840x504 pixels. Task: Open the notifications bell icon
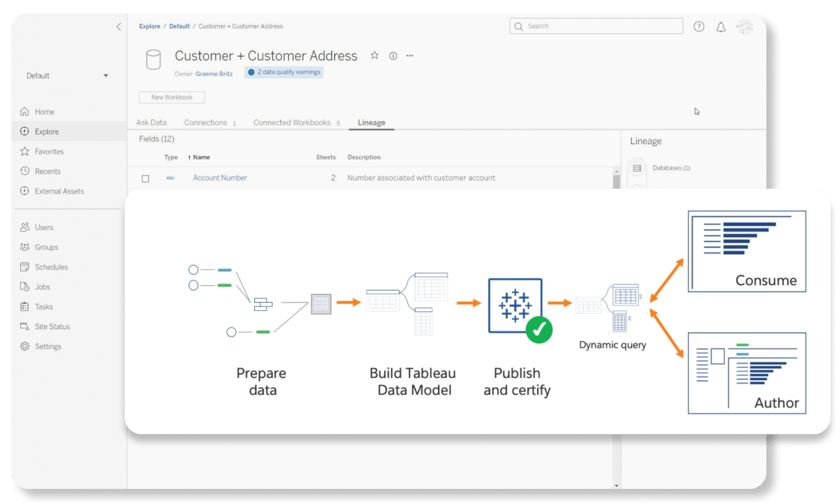click(x=721, y=26)
